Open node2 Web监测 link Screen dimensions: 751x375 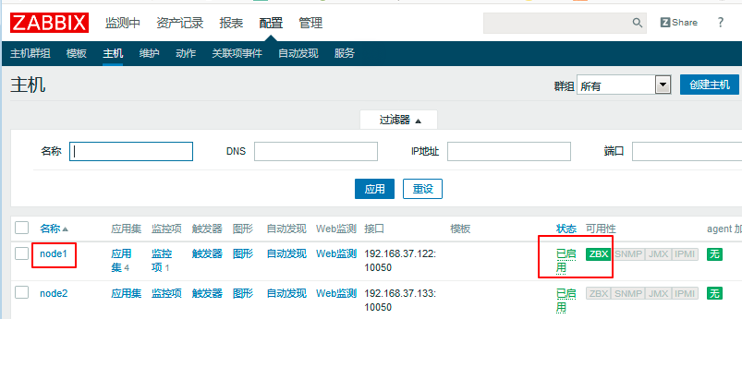336,293
